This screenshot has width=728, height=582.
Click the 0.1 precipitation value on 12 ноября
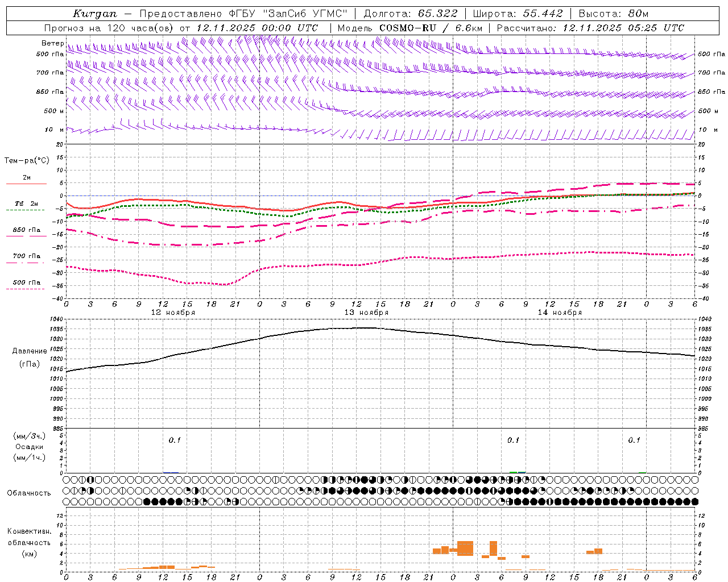[175, 440]
